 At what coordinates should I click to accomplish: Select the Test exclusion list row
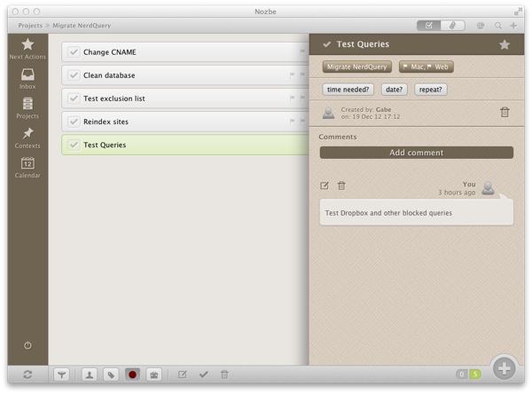point(185,98)
